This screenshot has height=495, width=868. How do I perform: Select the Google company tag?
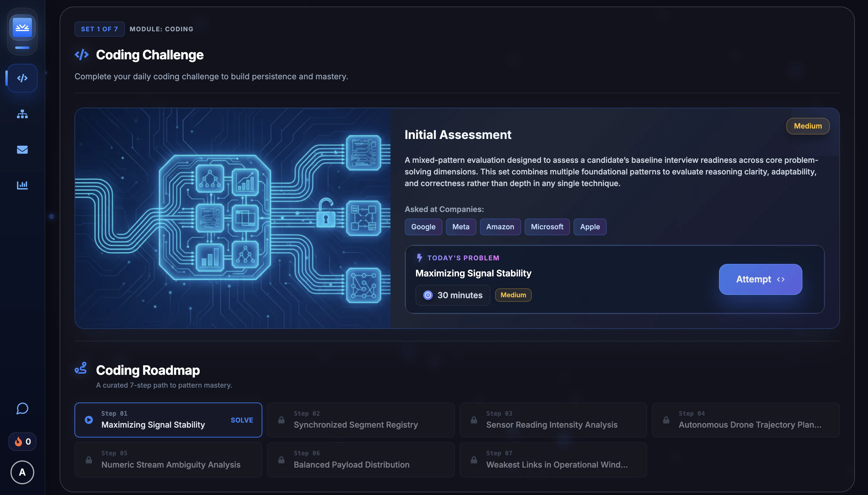pyautogui.click(x=423, y=227)
